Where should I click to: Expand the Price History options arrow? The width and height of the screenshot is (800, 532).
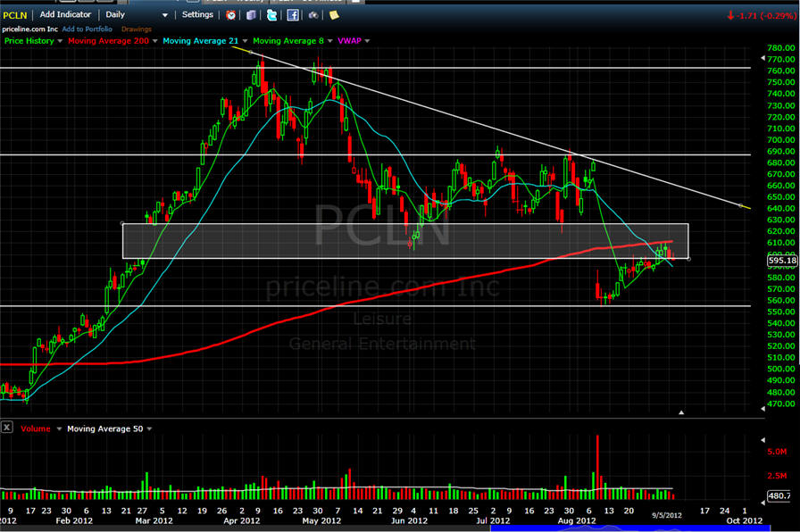pyautogui.click(x=60, y=41)
